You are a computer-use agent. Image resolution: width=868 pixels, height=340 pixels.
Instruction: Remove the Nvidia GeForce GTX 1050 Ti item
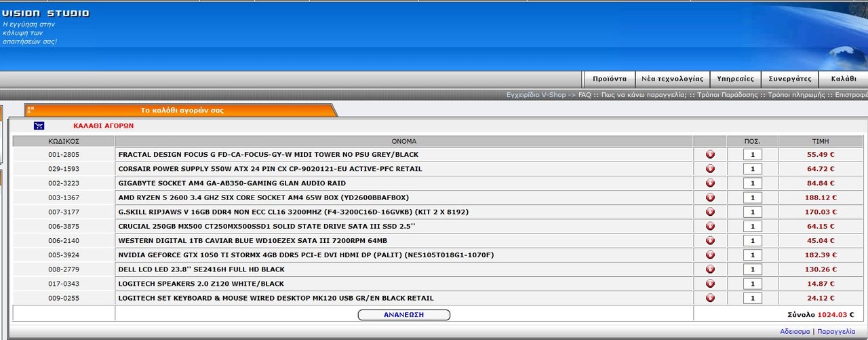tap(710, 255)
